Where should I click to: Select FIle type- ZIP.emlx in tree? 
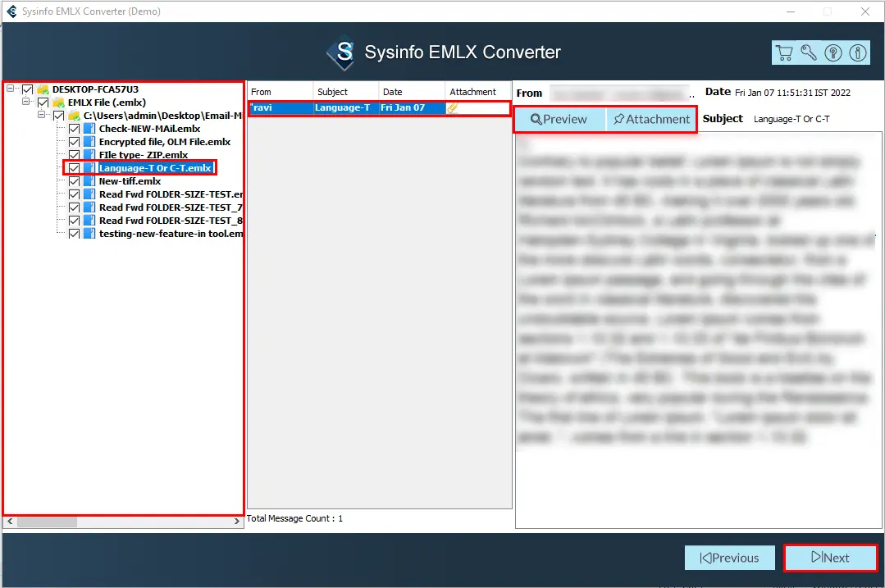click(144, 155)
